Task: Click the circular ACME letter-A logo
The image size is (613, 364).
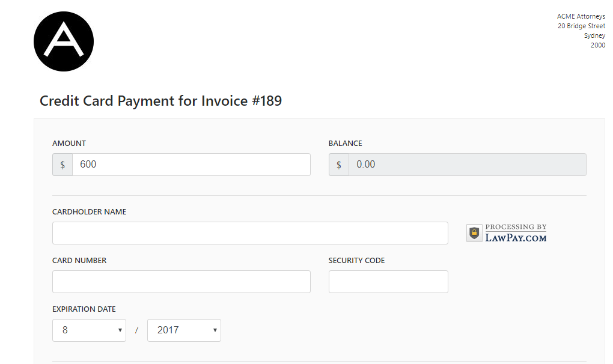Action: coord(63,41)
